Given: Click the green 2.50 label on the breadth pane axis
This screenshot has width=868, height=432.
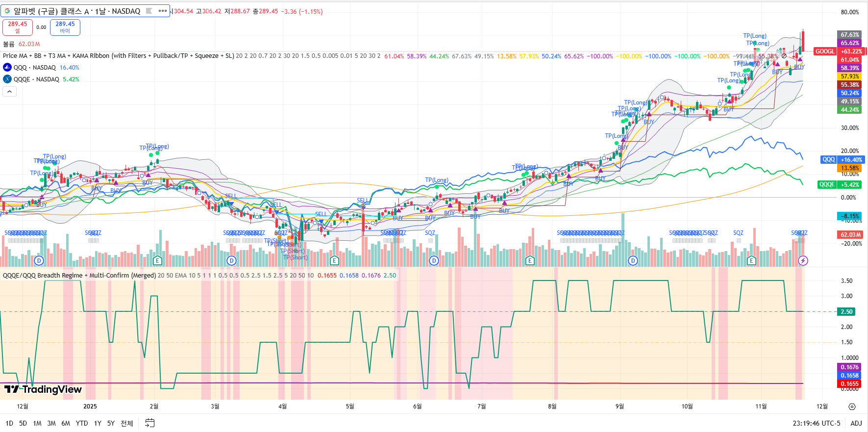Looking at the screenshot, I should click(846, 311).
